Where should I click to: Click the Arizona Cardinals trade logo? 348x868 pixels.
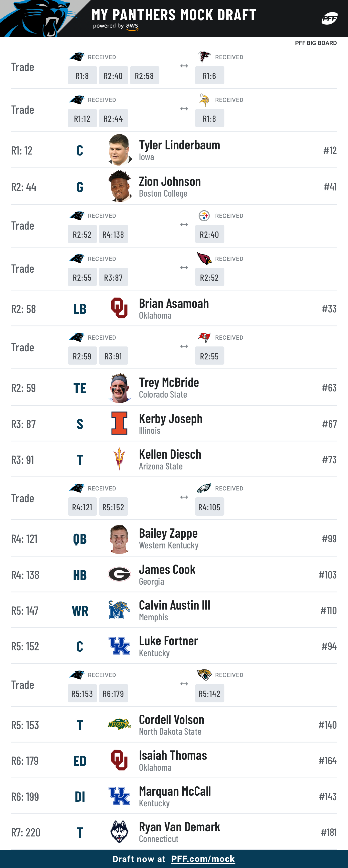click(204, 258)
